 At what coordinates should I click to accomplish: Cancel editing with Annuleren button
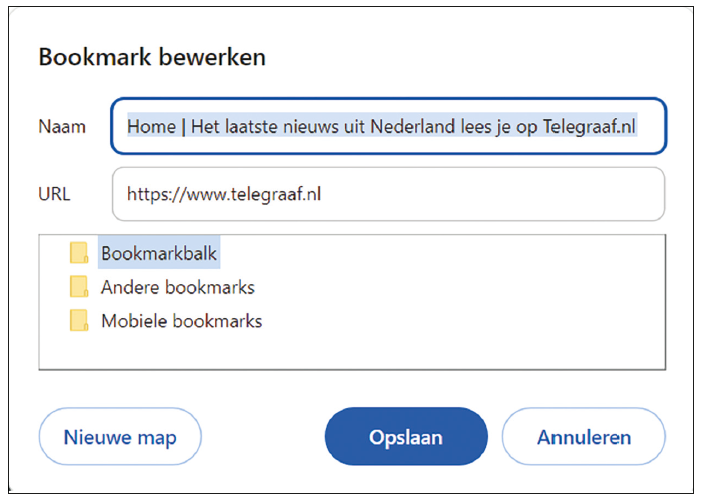tap(584, 437)
